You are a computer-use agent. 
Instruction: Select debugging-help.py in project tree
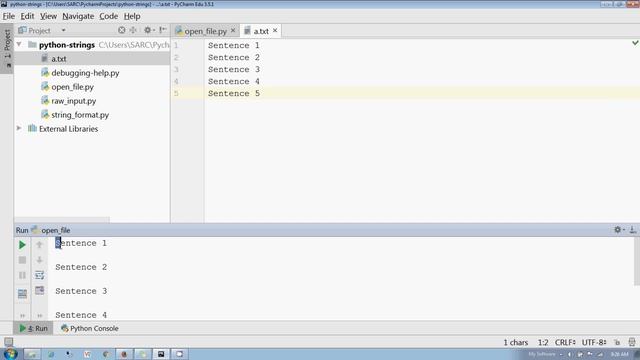85,73
